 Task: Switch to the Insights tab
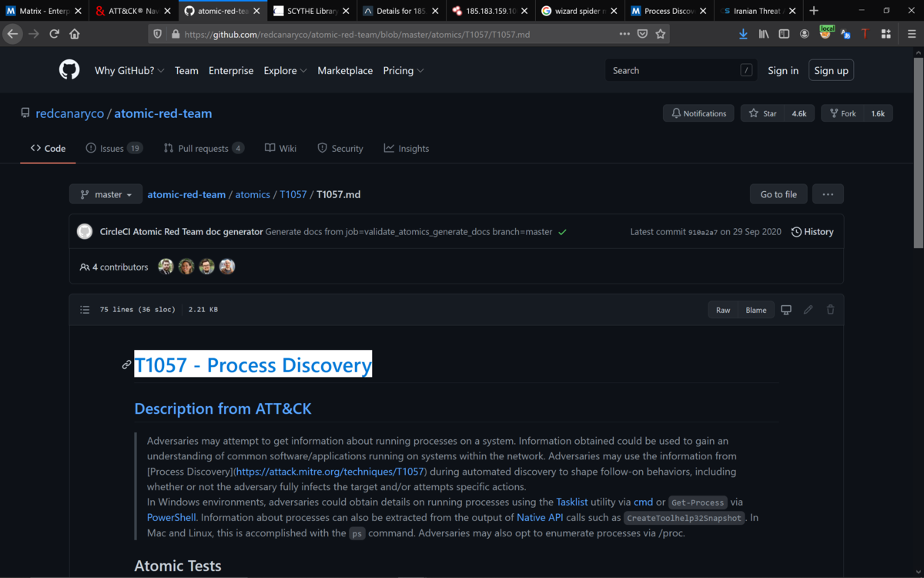coord(407,148)
